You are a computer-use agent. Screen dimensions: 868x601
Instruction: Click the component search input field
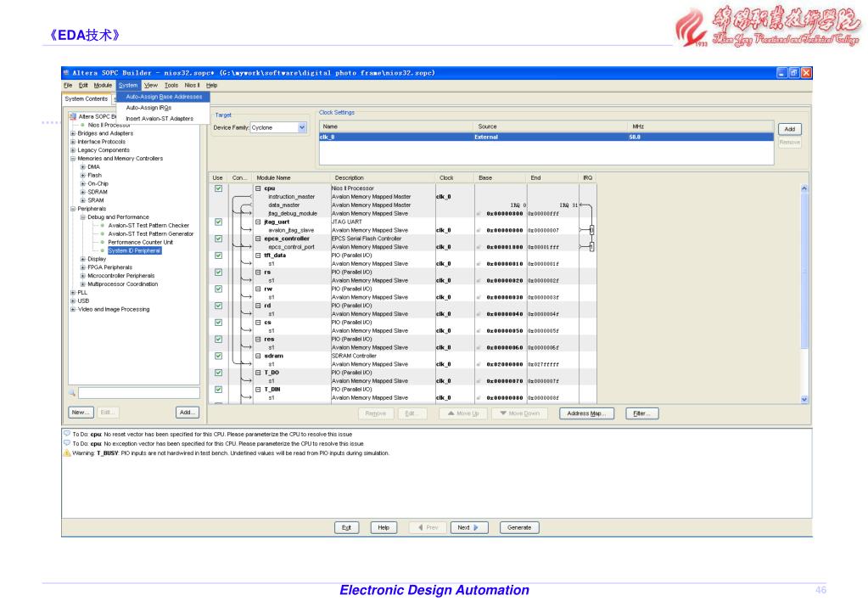click(x=139, y=393)
